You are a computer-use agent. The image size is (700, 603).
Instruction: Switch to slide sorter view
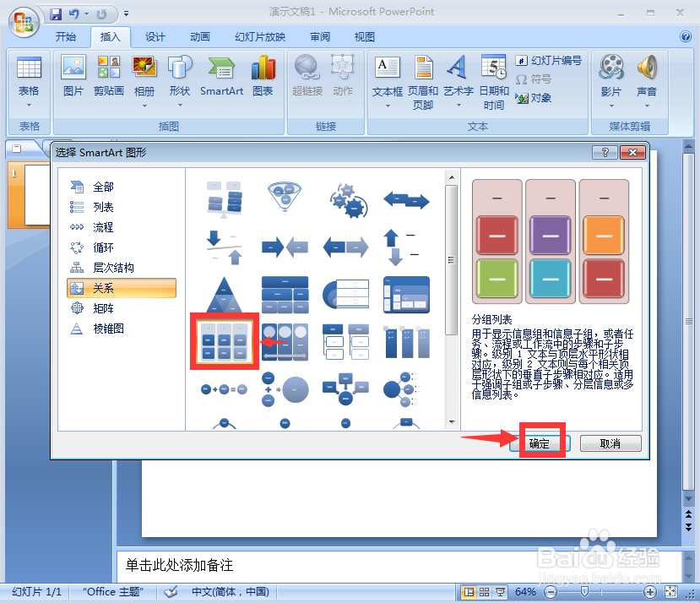[x=485, y=592]
